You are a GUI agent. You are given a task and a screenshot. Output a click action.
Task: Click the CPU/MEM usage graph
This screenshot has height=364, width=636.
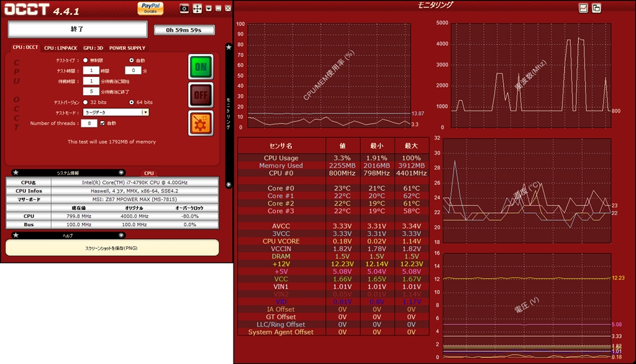coord(329,76)
